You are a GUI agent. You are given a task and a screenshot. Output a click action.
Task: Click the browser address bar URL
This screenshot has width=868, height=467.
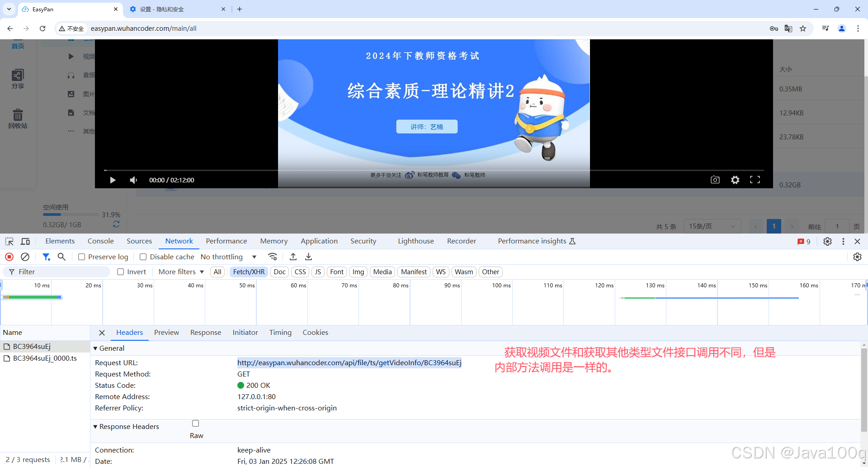click(144, 29)
